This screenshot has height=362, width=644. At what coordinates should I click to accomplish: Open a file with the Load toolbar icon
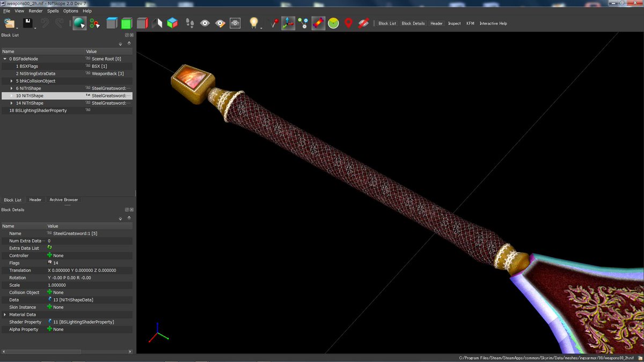coord(10,23)
